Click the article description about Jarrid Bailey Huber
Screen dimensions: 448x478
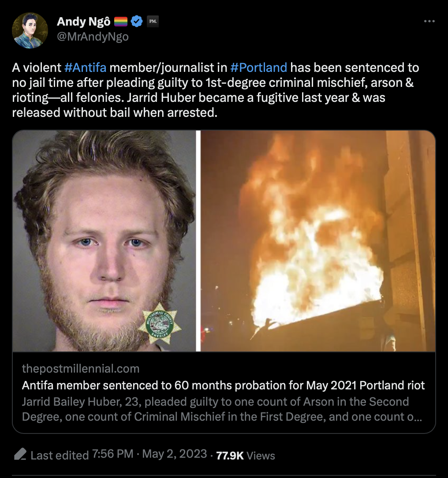[222, 409]
